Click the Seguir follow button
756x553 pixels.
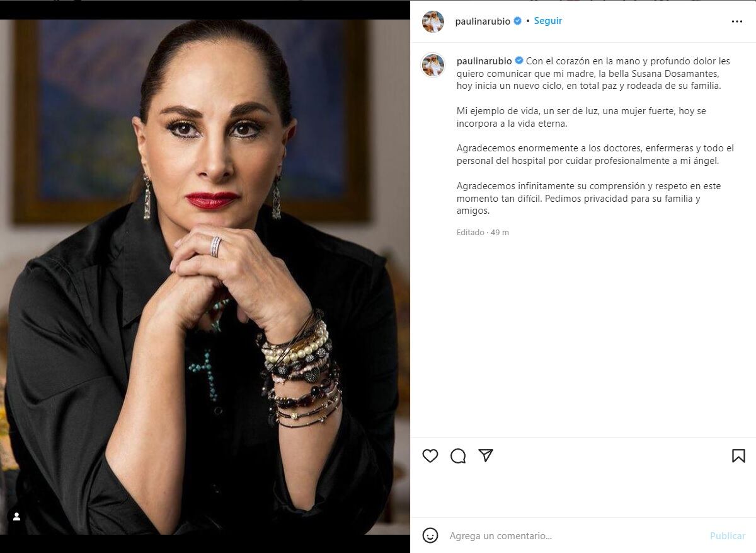[548, 21]
